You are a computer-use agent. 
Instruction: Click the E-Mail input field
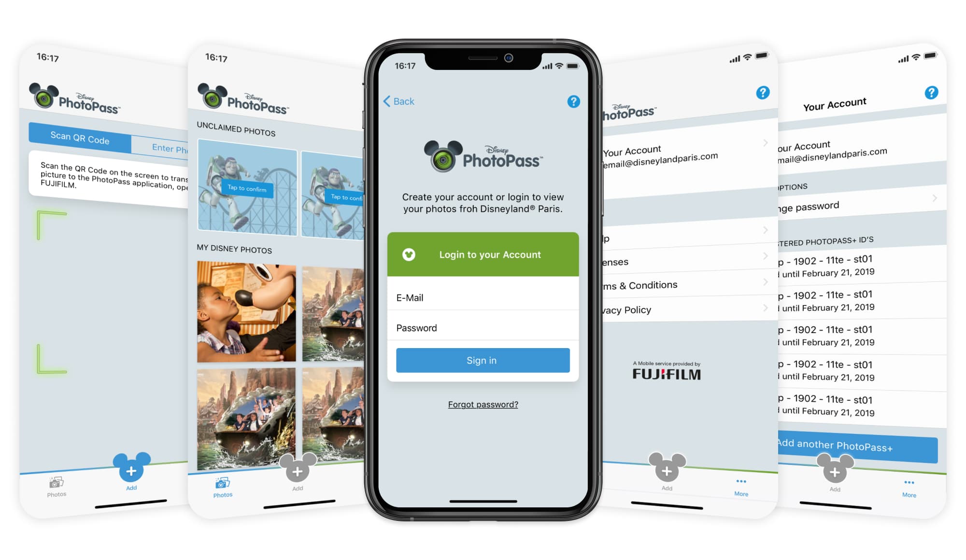483,297
